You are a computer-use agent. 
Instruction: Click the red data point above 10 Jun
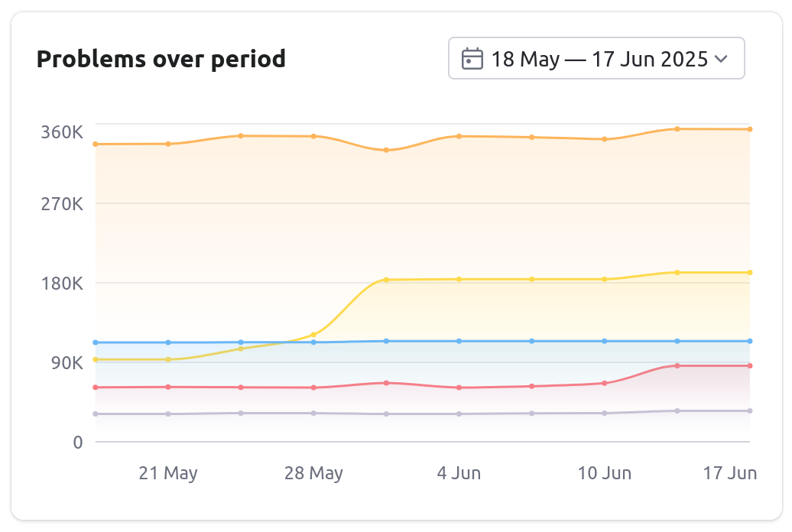(x=603, y=384)
